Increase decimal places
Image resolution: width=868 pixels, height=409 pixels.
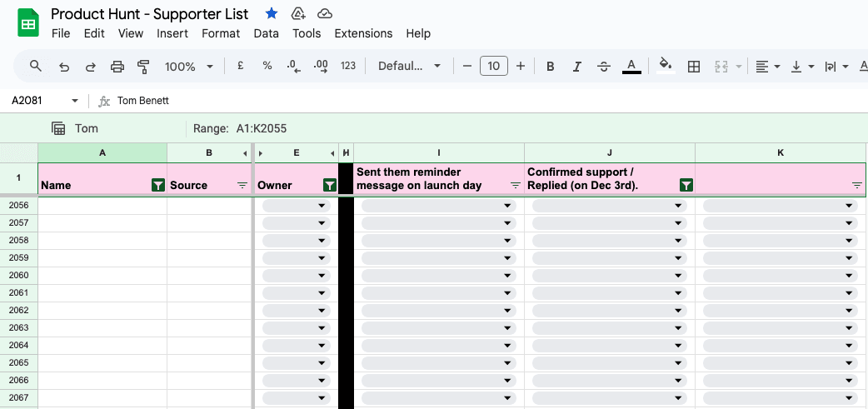[321, 67]
